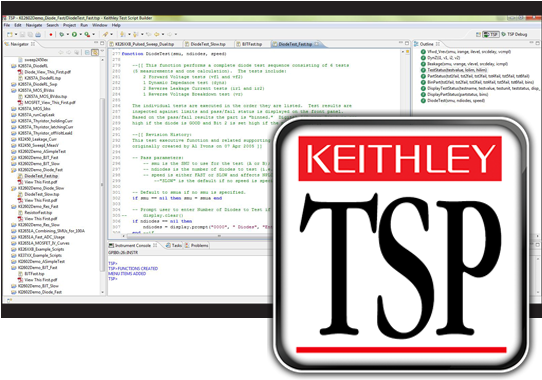Select KE2651A_Fast_ADC_Usage folder

[41, 237]
